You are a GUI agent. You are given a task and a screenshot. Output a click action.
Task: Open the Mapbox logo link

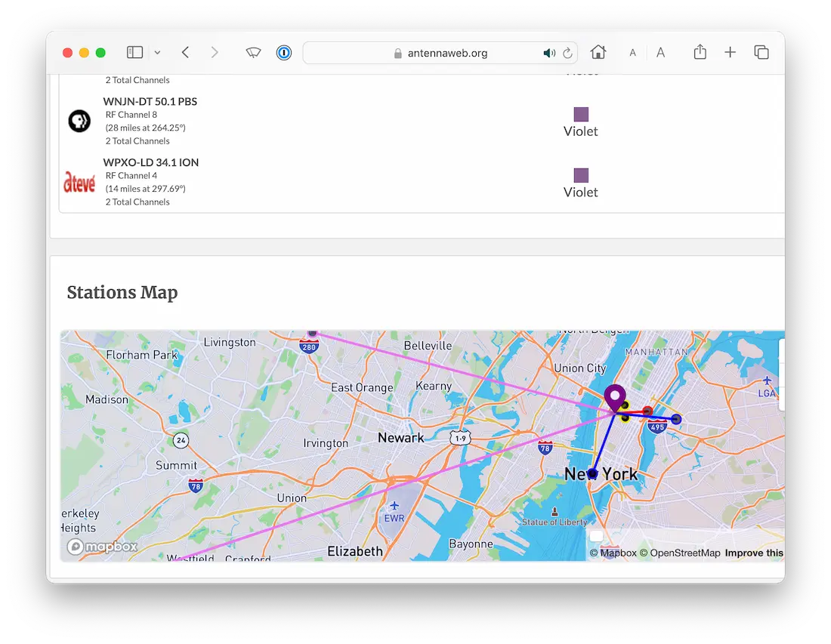click(x=102, y=547)
